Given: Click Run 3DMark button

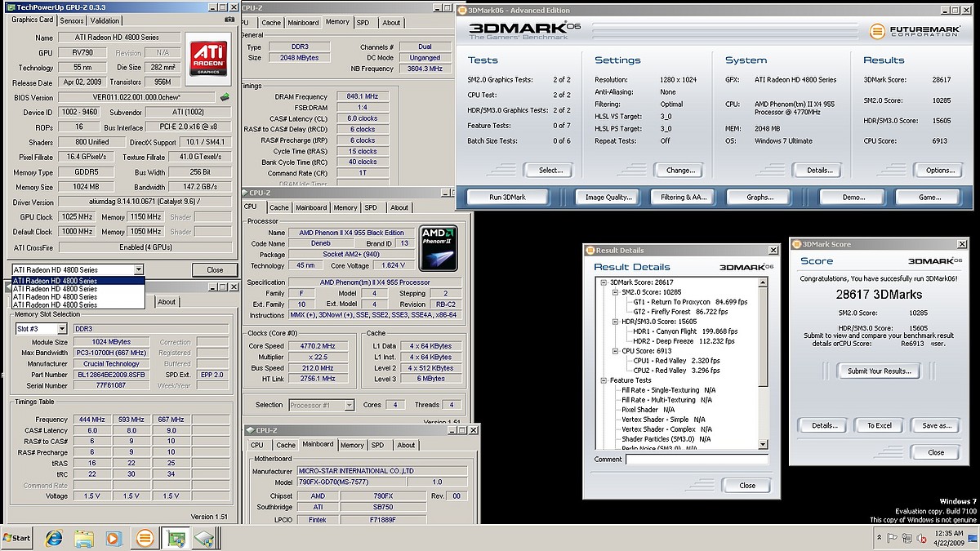Looking at the screenshot, I should pos(507,197).
